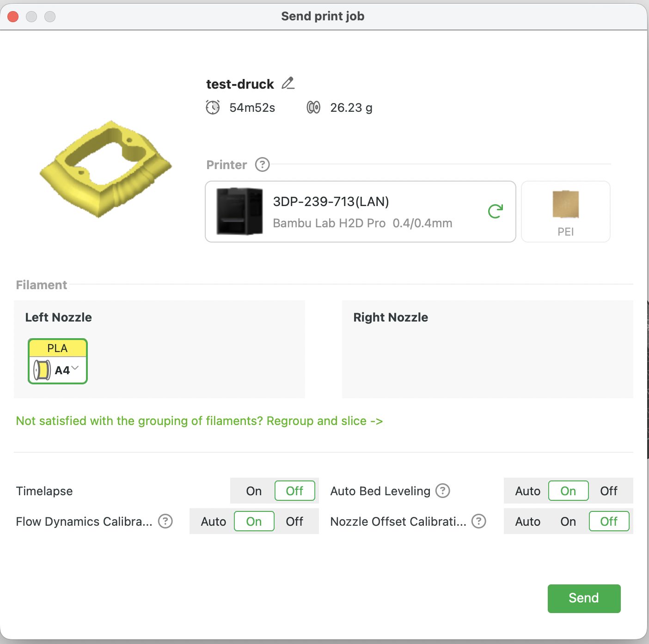
Task: Click the yellow model preview thumbnail
Action: tap(105, 169)
